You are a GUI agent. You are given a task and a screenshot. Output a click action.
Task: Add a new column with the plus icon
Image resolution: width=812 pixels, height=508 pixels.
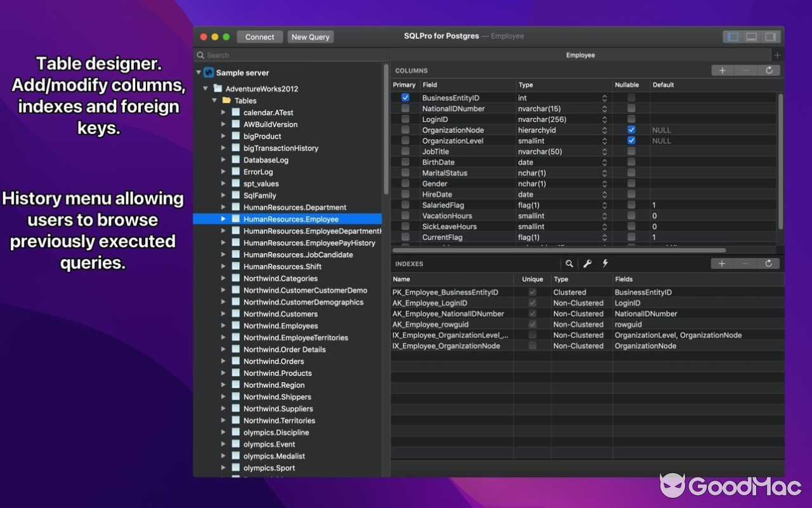[x=723, y=70]
